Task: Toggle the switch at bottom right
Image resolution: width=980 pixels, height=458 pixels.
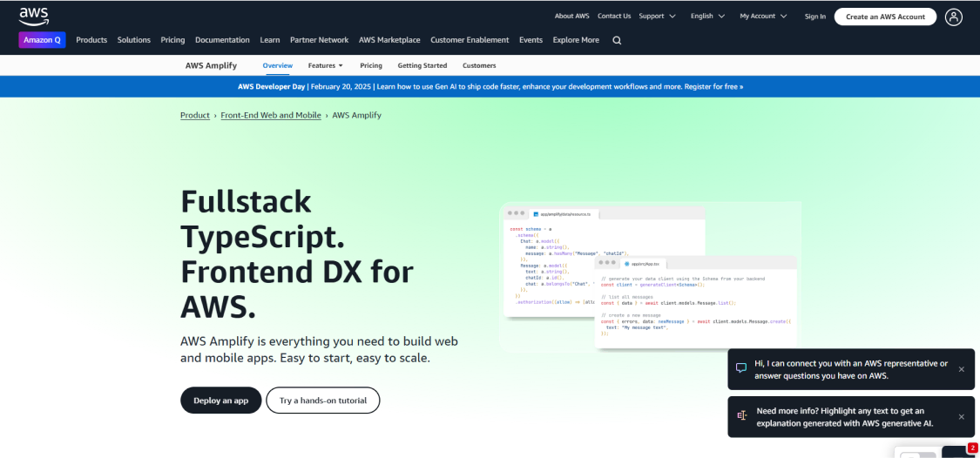Action: 916,454
